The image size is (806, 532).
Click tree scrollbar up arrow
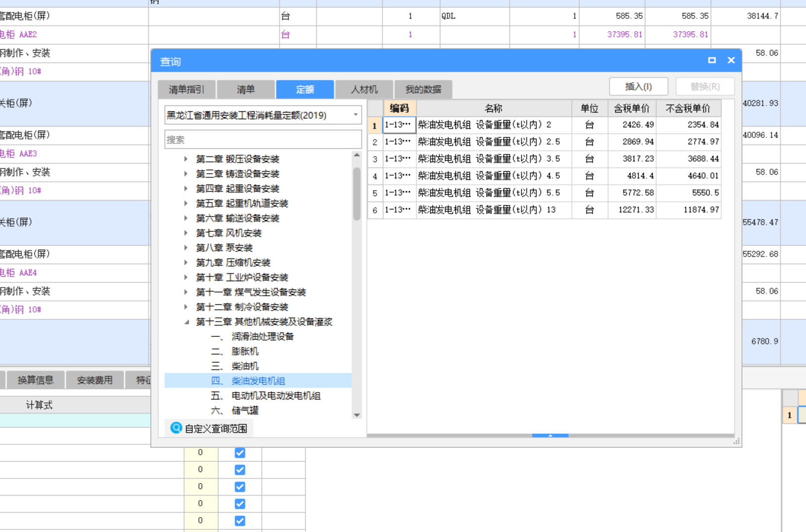point(357,155)
